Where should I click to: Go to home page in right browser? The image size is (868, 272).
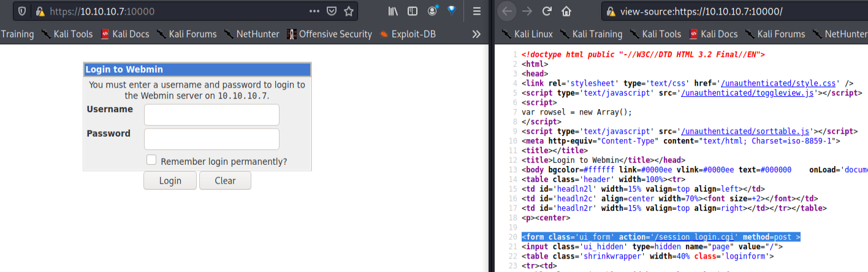(x=566, y=11)
